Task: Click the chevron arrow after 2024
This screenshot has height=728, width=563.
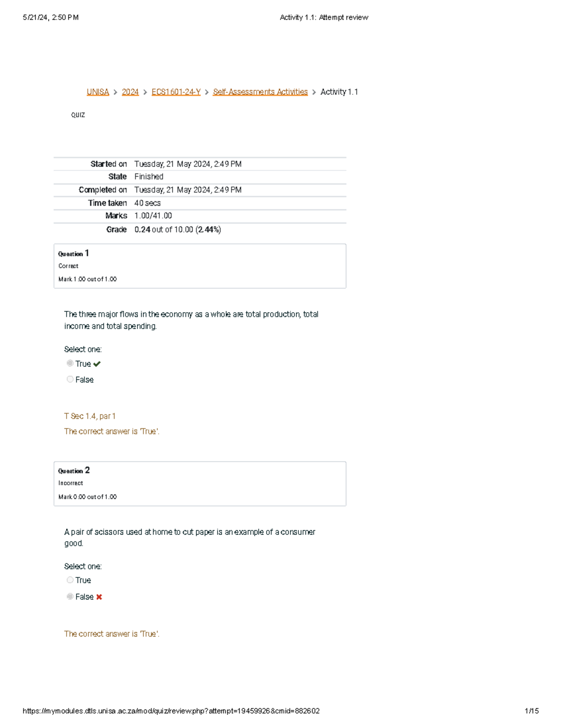Action: coord(145,92)
